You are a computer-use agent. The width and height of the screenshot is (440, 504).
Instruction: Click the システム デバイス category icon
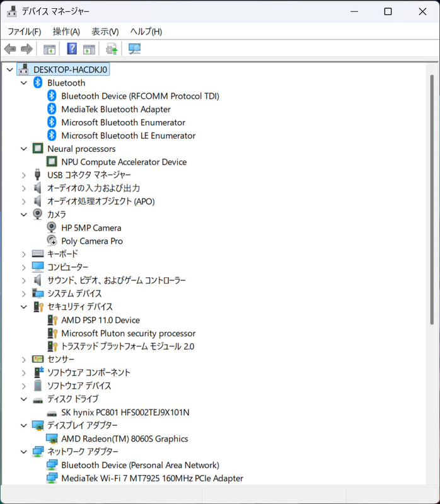pos(38,293)
